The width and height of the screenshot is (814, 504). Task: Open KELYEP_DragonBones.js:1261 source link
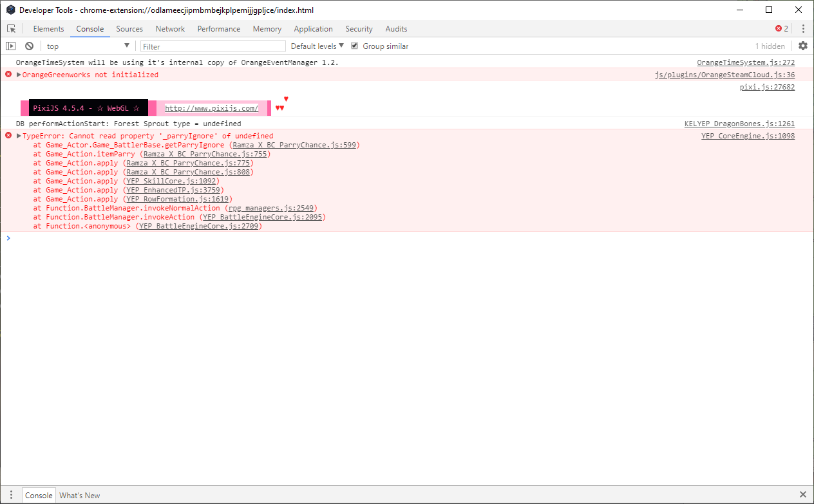point(739,124)
